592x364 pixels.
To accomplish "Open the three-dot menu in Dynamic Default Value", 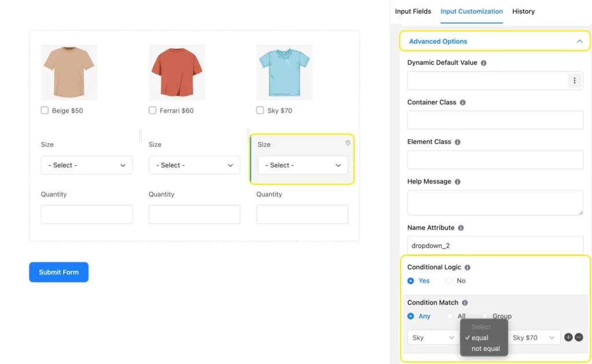I will 574,80.
